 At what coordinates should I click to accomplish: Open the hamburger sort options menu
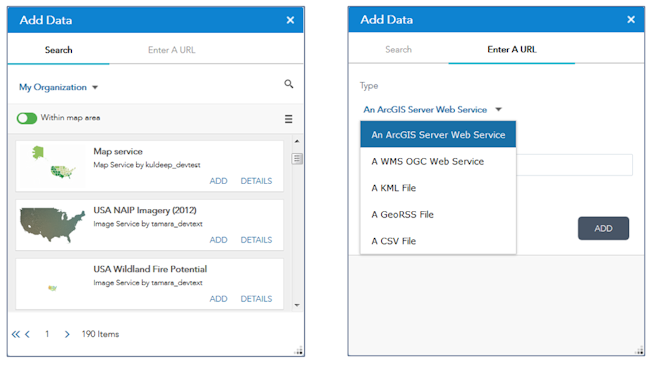[x=288, y=119]
